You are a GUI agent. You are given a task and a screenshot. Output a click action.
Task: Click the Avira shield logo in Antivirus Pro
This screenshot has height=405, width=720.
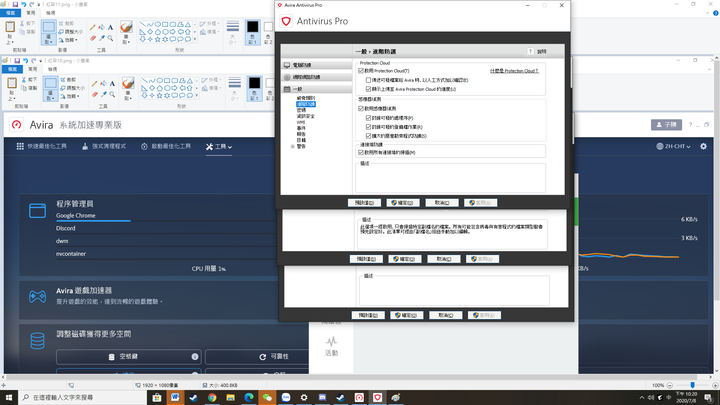tap(286, 21)
